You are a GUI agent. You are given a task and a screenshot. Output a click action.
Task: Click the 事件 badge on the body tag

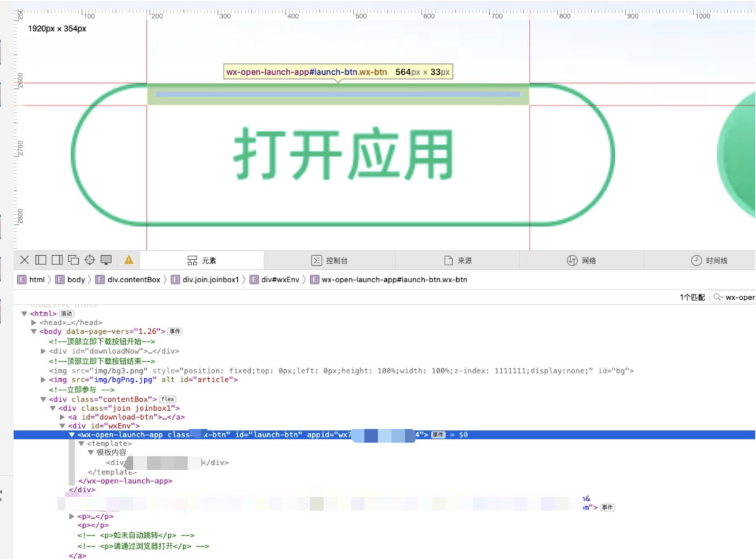point(175,331)
